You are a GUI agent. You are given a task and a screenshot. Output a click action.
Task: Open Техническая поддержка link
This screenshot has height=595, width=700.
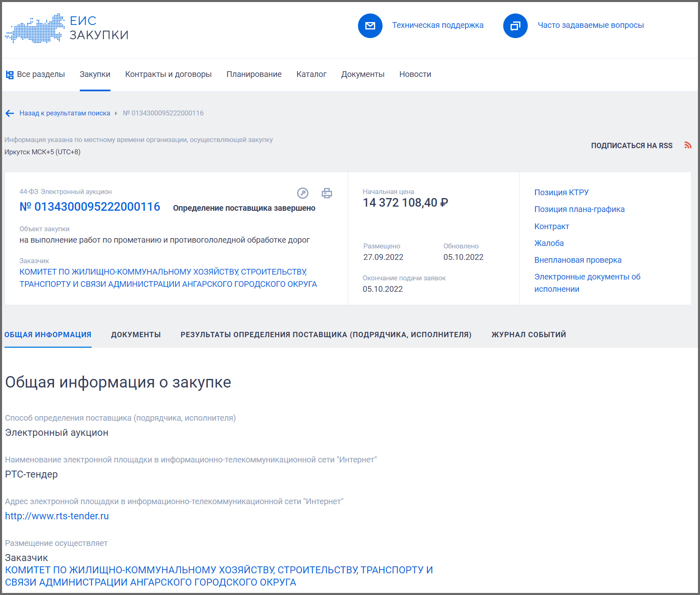[x=438, y=25]
